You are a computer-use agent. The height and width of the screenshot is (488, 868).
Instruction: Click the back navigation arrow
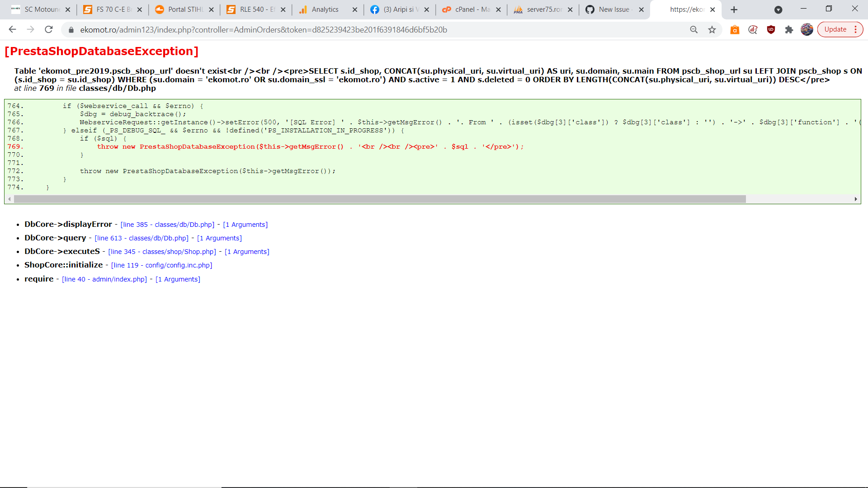click(x=12, y=29)
